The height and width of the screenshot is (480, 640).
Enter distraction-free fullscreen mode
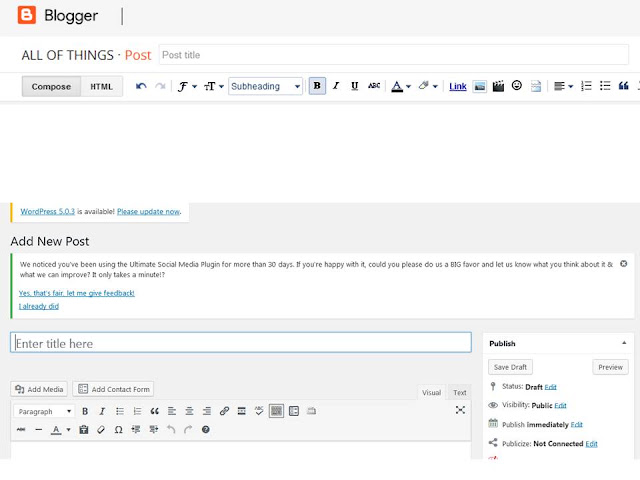[460, 410]
